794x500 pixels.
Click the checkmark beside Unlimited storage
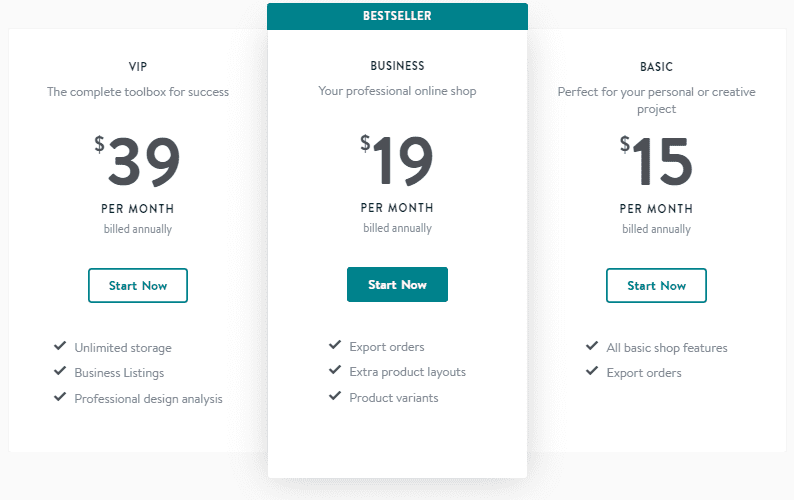[60, 346]
